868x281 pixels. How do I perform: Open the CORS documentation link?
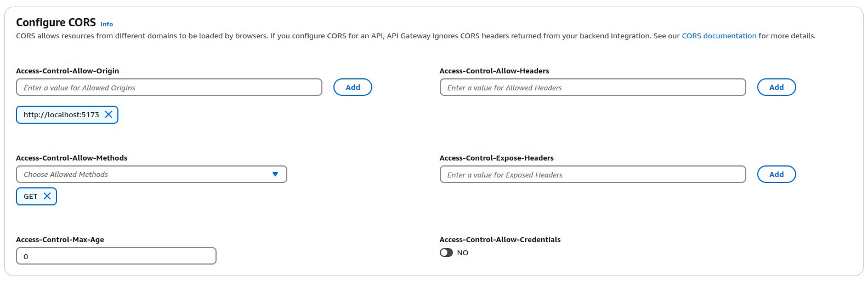719,36
